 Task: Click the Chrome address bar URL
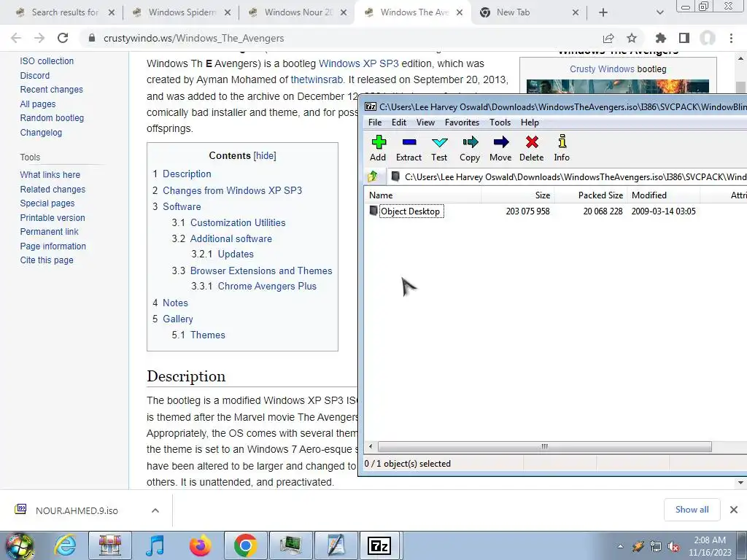click(x=193, y=38)
